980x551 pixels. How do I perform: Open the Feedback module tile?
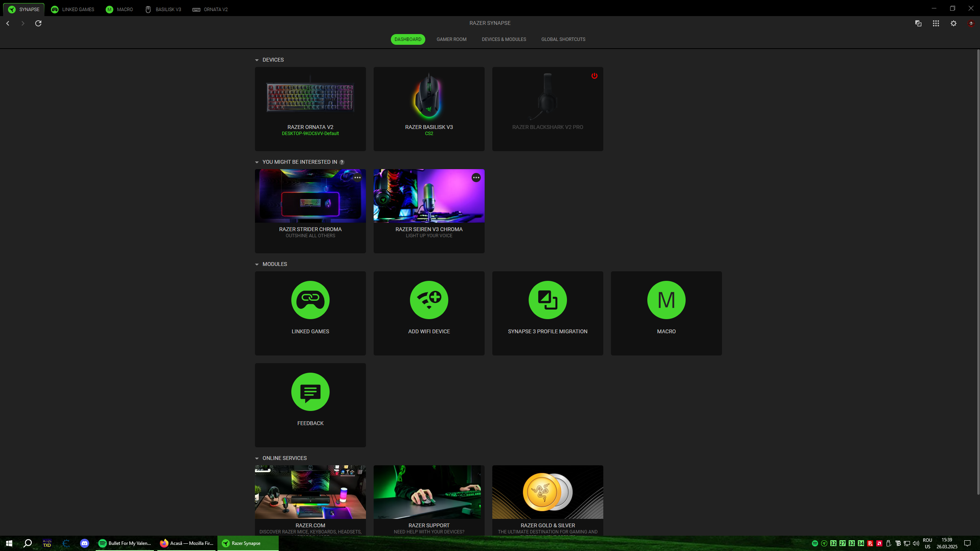[x=310, y=405]
